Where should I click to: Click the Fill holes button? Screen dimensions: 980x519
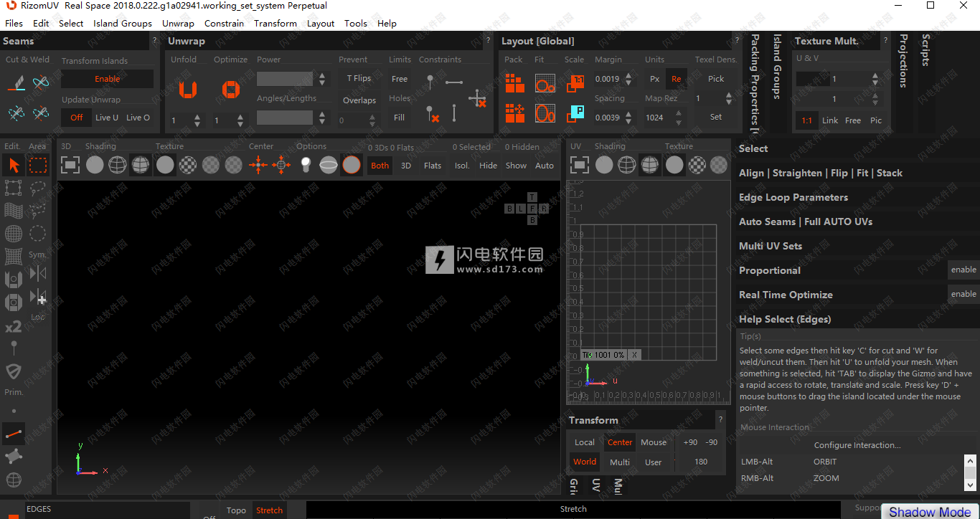coord(399,118)
